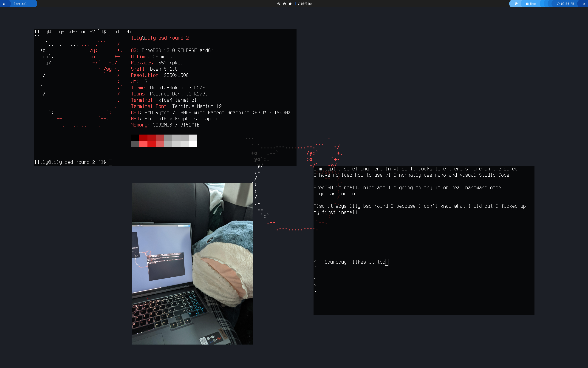Open the power menu icon
588x368 pixels.
click(x=584, y=4)
